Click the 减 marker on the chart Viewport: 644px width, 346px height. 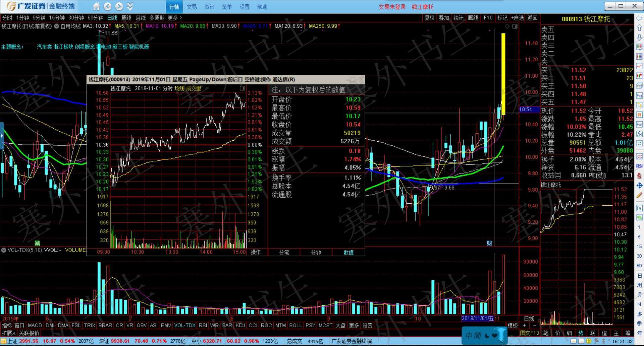pos(37,243)
